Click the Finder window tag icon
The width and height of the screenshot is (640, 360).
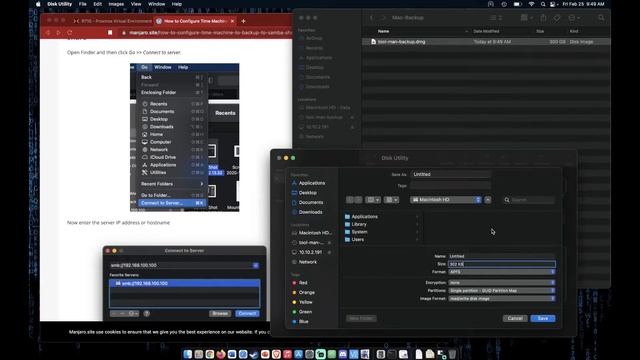click(557, 18)
